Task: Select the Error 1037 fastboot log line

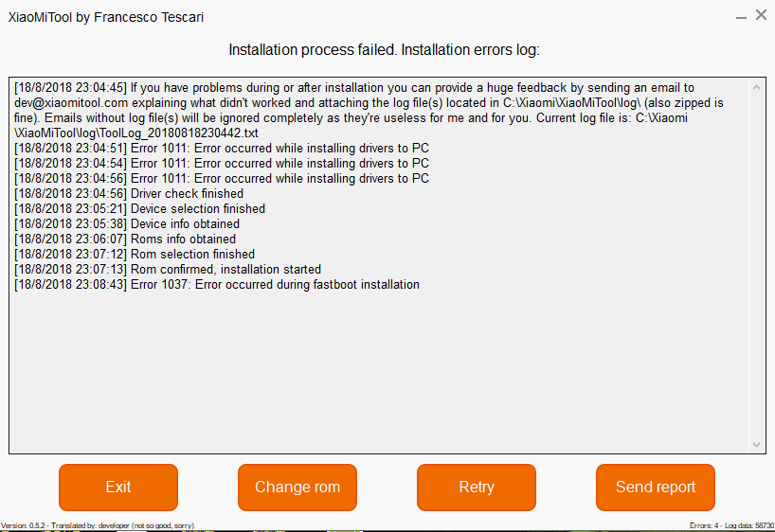Action: (216, 284)
